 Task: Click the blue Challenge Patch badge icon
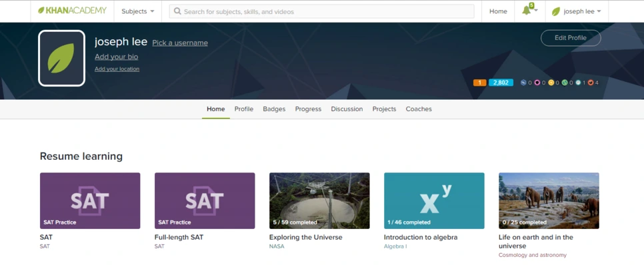(523, 83)
